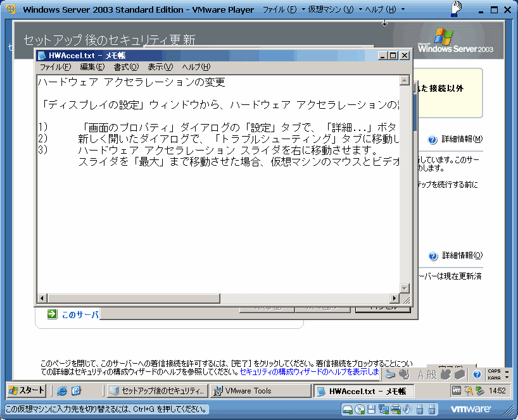Click the VMware CD-ROM device icon
518x420 pixels.
tap(360, 409)
